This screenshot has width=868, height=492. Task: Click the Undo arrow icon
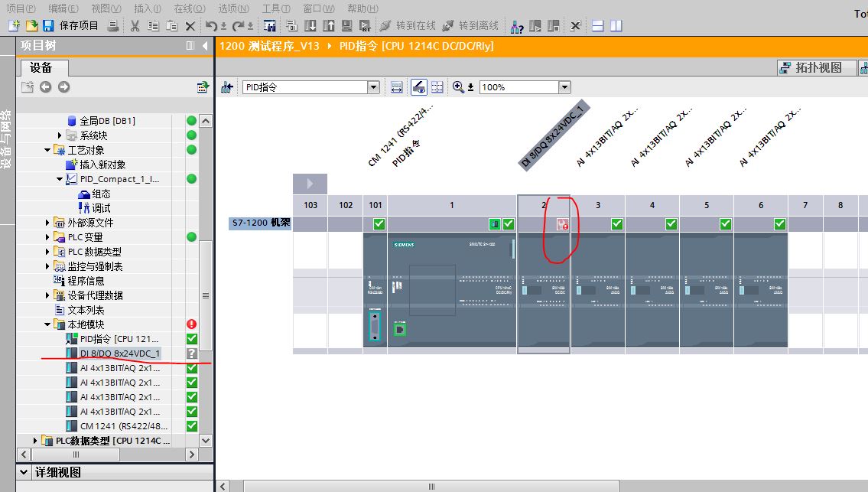[x=211, y=25]
